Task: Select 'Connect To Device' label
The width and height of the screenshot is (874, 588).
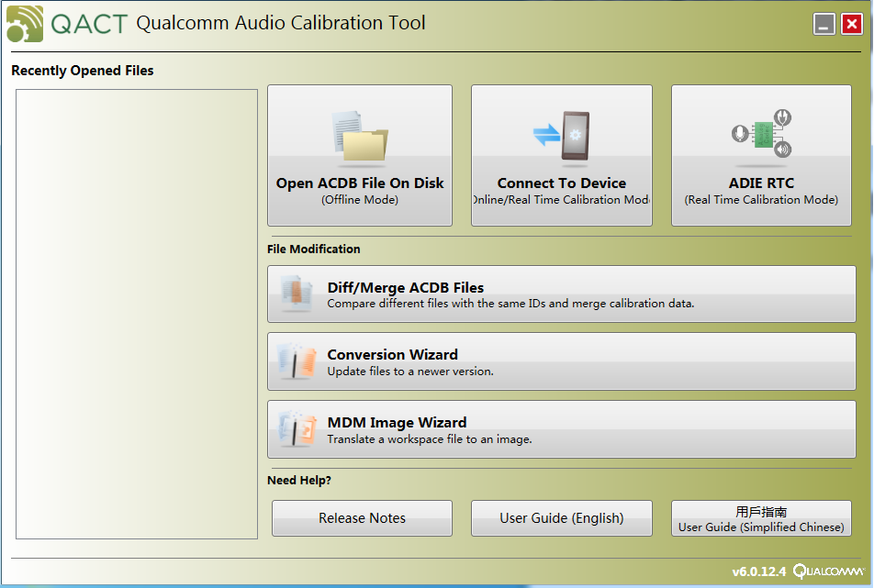Action: pyautogui.click(x=561, y=183)
